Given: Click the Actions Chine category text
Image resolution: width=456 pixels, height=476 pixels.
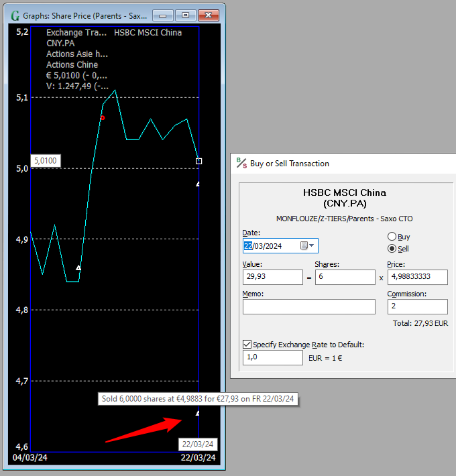Looking at the screenshot, I should pyautogui.click(x=72, y=64).
